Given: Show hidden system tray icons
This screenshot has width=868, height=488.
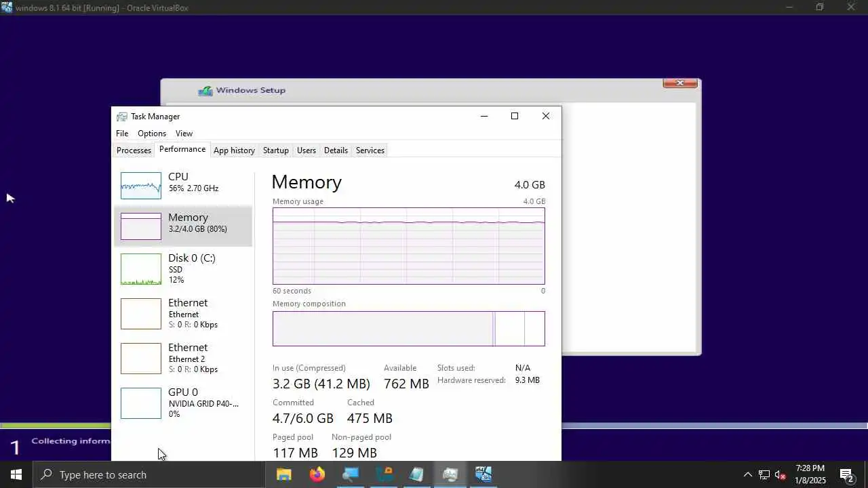Looking at the screenshot, I should (748, 474).
